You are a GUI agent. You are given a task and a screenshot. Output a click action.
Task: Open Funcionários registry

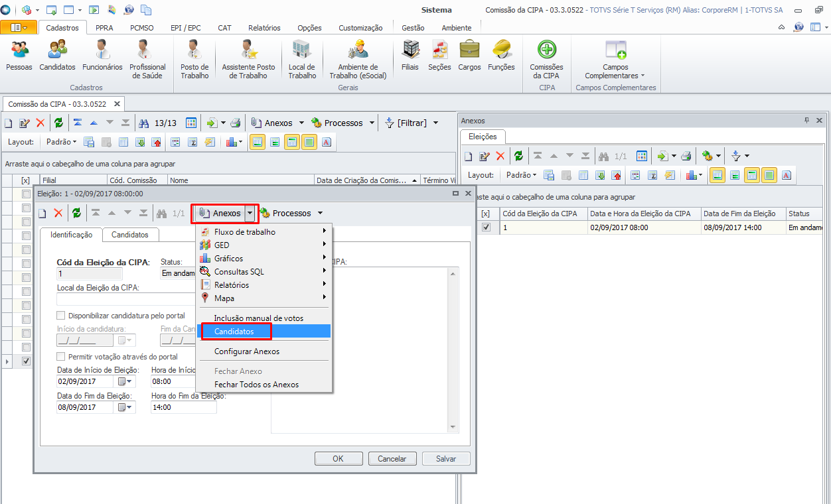tap(102, 56)
